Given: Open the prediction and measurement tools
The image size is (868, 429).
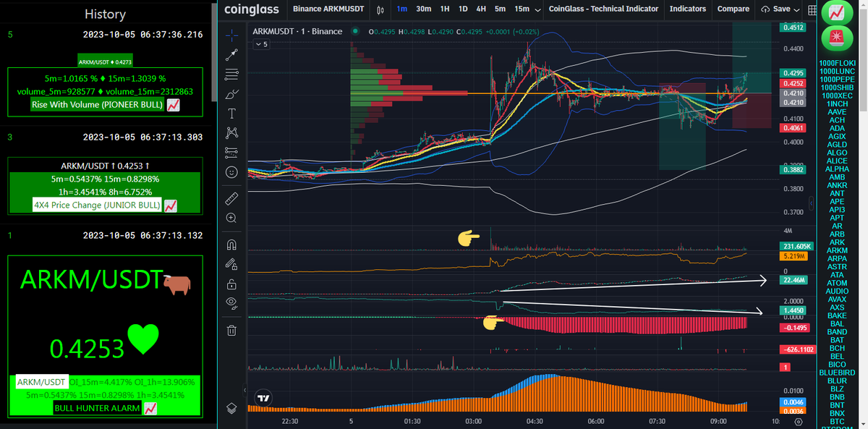Looking at the screenshot, I should (x=231, y=152).
